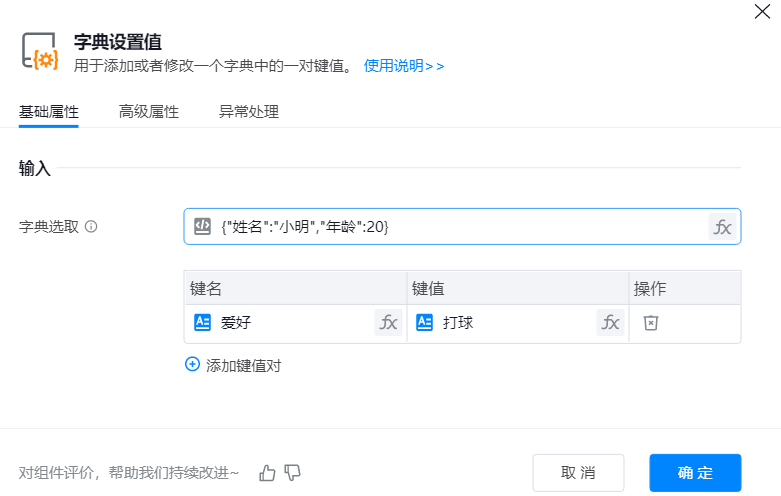This screenshot has width=781, height=496.
Task: Delete the 爱好 key-value row
Action: click(x=650, y=323)
